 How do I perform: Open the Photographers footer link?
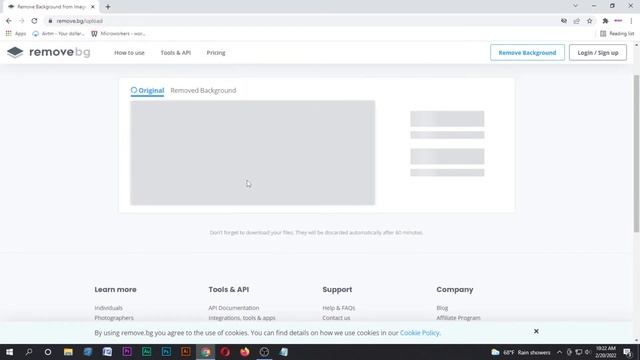click(x=114, y=318)
